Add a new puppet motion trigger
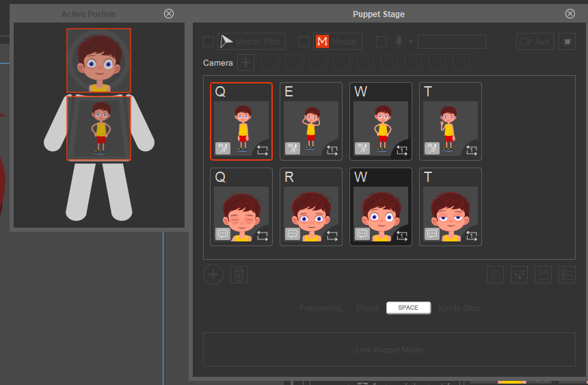 (x=213, y=274)
